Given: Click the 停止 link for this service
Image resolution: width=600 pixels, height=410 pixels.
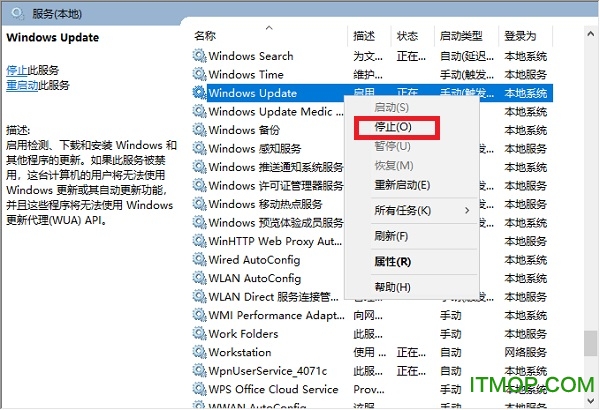Looking at the screenshot, I should (17, 70).
